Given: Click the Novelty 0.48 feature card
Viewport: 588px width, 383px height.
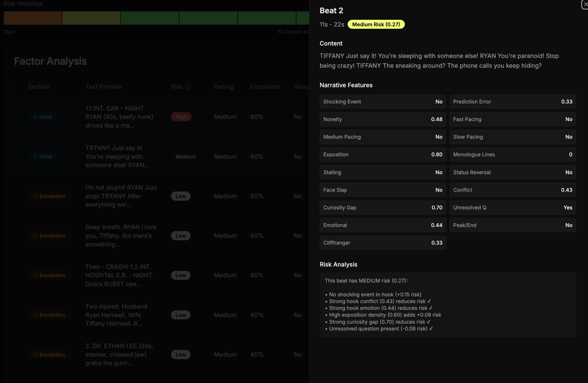Looking at the screenshot, I should coord(383,119).
